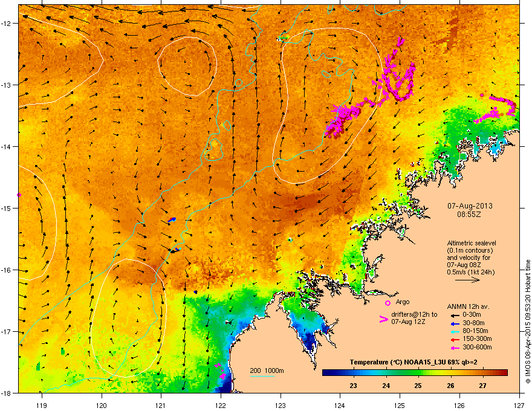Click the '(0.1m contours)' caption line

coord(470,251)
